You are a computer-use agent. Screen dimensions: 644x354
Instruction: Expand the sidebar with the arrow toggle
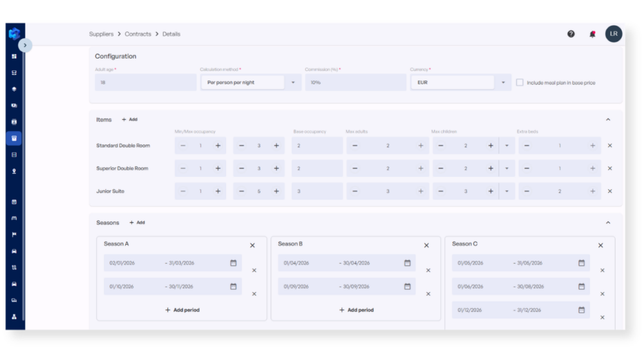(x=25, y=45)
